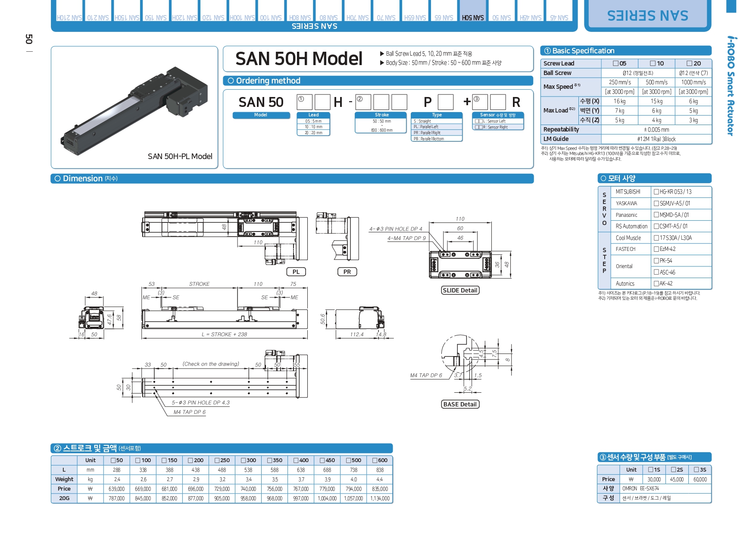Check the 05 screw lead box
Viewport: 756px width, 535px height.
(616, 63)
